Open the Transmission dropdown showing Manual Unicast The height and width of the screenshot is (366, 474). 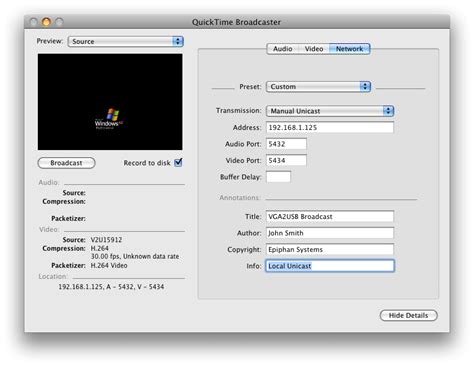click(x=330, y=111)
